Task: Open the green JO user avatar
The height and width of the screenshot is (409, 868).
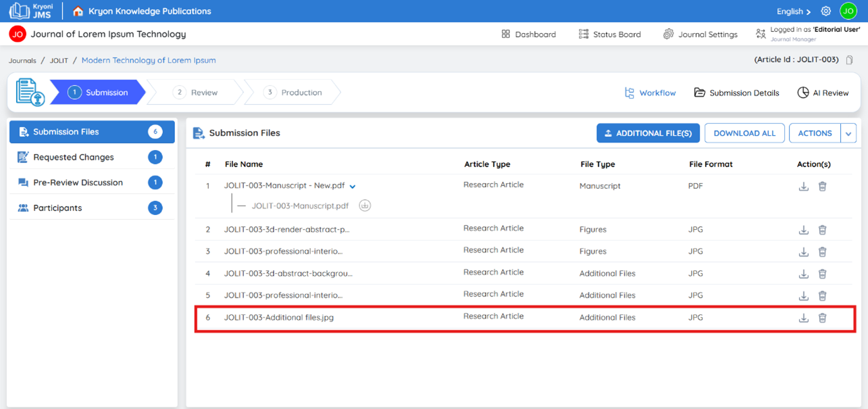Action: tap(848, 11)
